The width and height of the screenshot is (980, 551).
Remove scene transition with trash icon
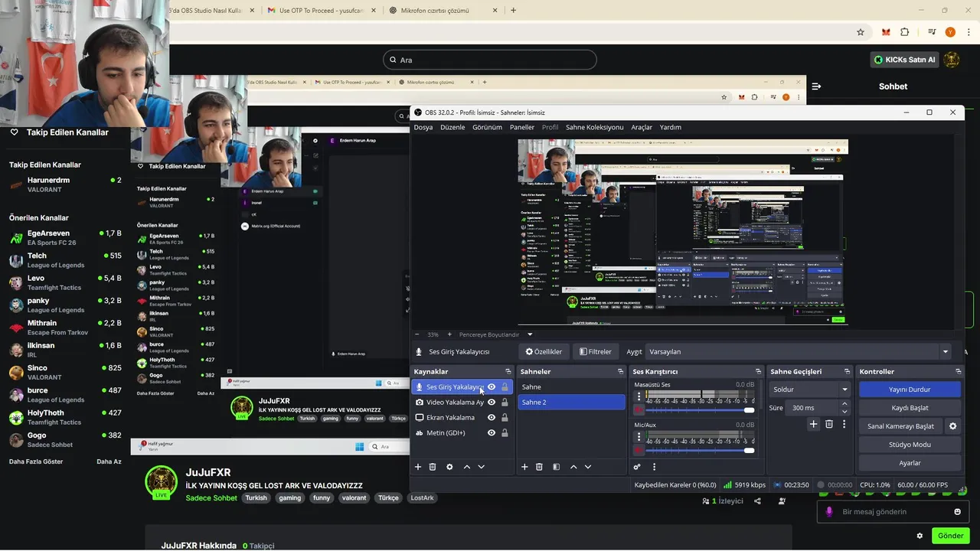[829, 424]
